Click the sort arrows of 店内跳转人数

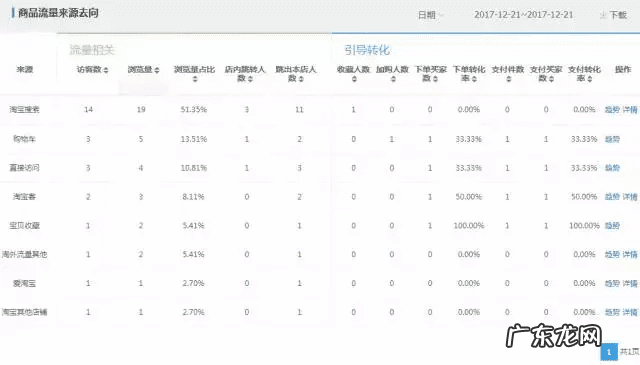click(x=250, y=79)
